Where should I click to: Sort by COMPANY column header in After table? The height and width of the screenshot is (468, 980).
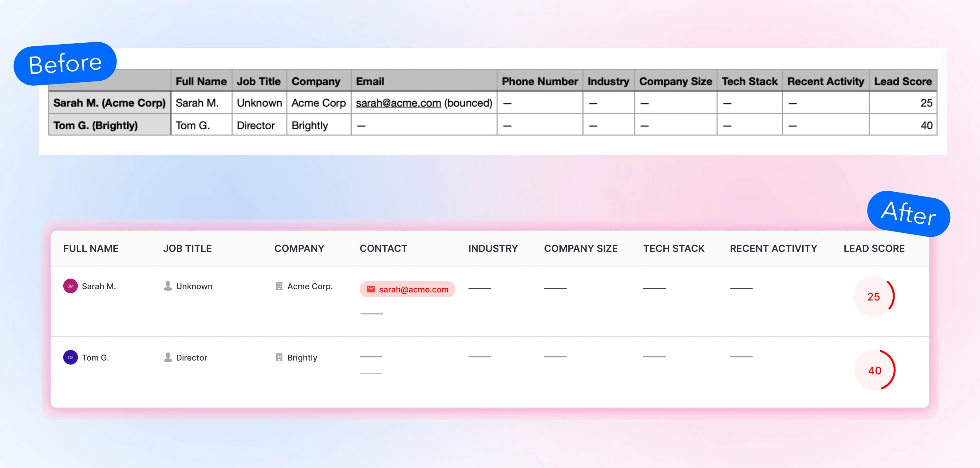tap(299, 248)
